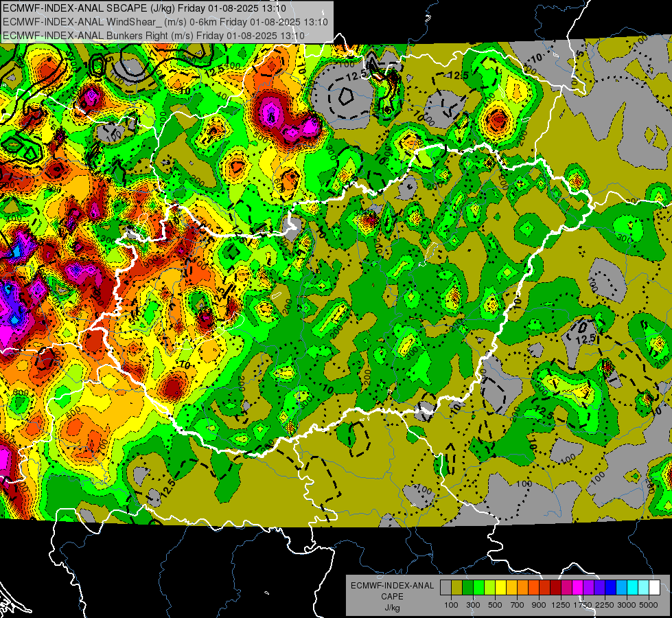Click the WindShear 0-6km title line
672x618 pixels.
(x=165, y=22)
